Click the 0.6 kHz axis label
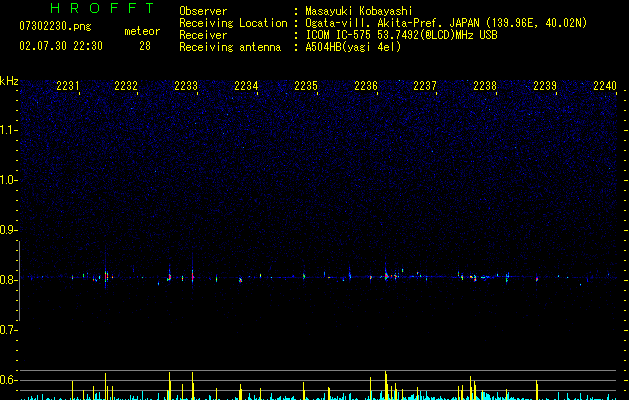Image resolution: width=629 pixels, height=400 pixels. [9, 380]
